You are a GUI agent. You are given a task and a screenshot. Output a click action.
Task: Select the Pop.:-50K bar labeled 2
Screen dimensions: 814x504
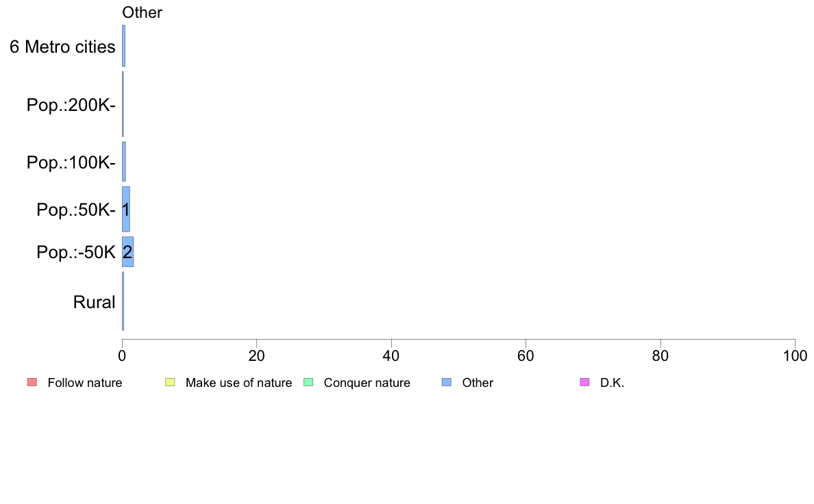(x=127, y=252)
